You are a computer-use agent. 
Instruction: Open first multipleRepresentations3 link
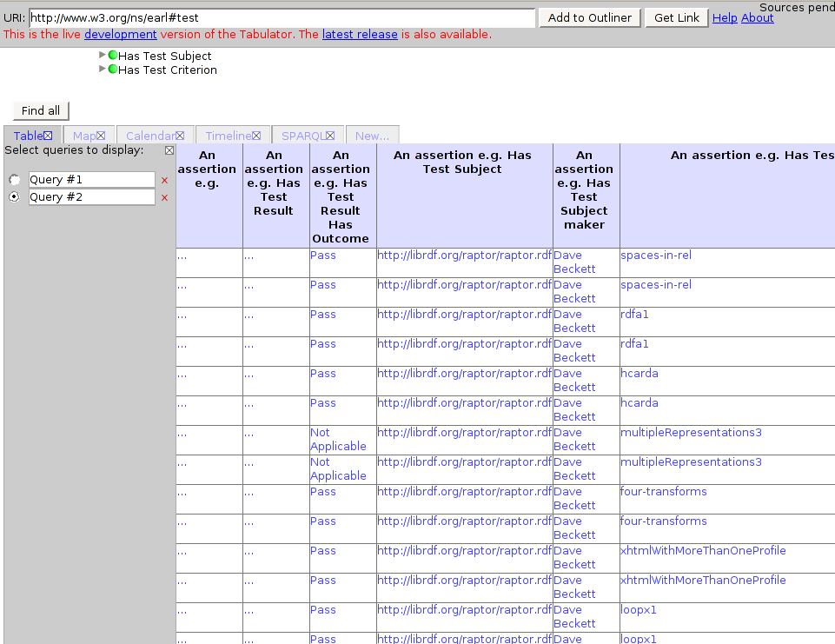pos(692,433)
